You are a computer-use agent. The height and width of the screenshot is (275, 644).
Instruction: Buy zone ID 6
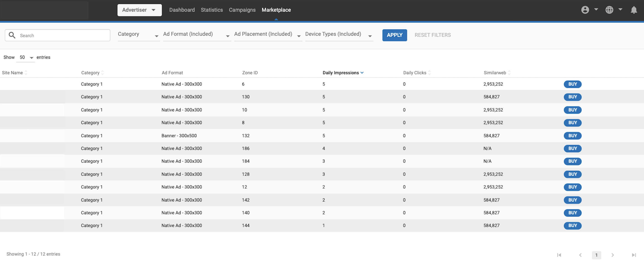pyautogui.click(x=572, y=84)
